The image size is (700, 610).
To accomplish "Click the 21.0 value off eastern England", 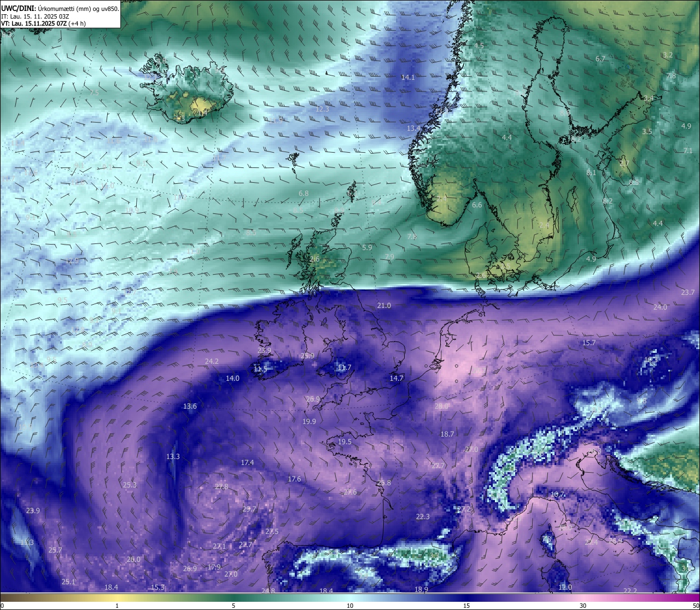I will pos(384,306).
